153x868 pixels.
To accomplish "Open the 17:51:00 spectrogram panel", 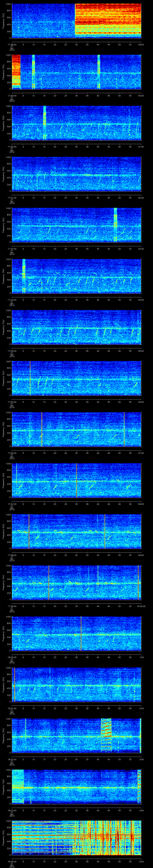I will pos(77,174).
